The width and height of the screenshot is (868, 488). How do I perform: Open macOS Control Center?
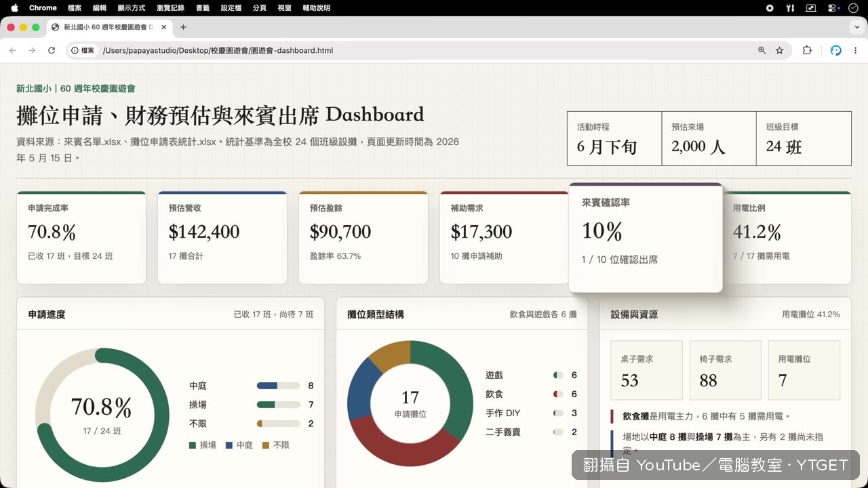(x=833, y=8)
